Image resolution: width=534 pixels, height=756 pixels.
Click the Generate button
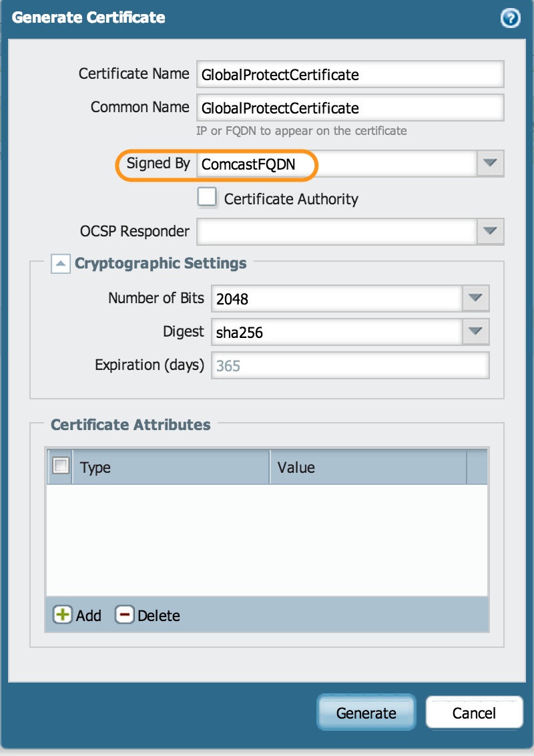366,713
